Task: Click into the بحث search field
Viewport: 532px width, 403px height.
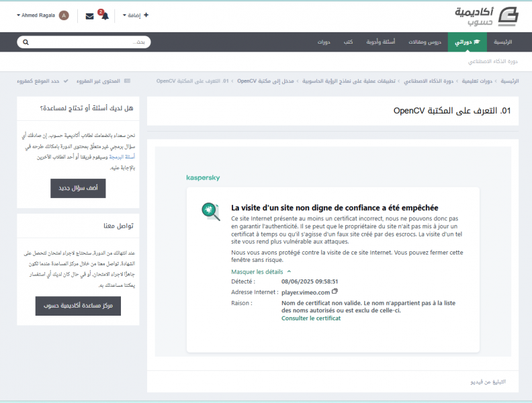Action: pyautogui.click(x=87, y=42)
